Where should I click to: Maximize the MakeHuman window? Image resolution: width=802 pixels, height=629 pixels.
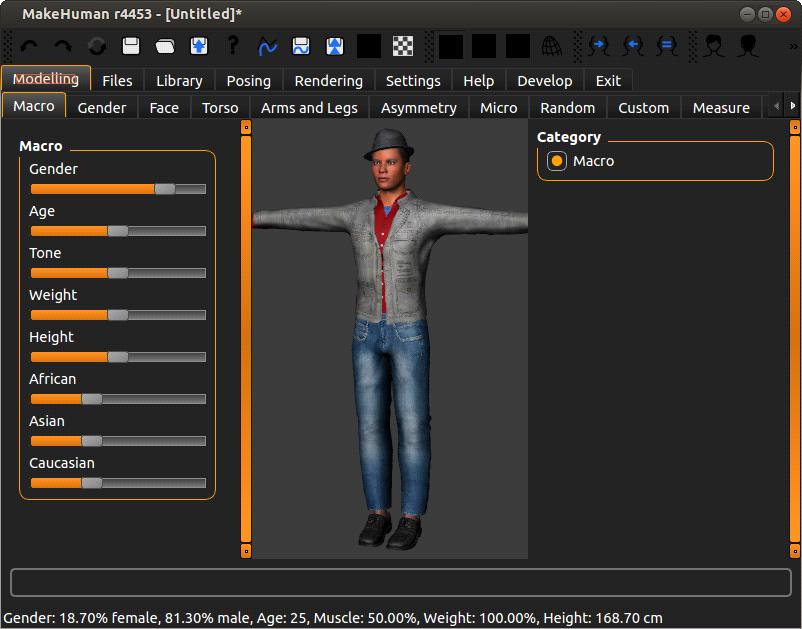pos(765,14)
